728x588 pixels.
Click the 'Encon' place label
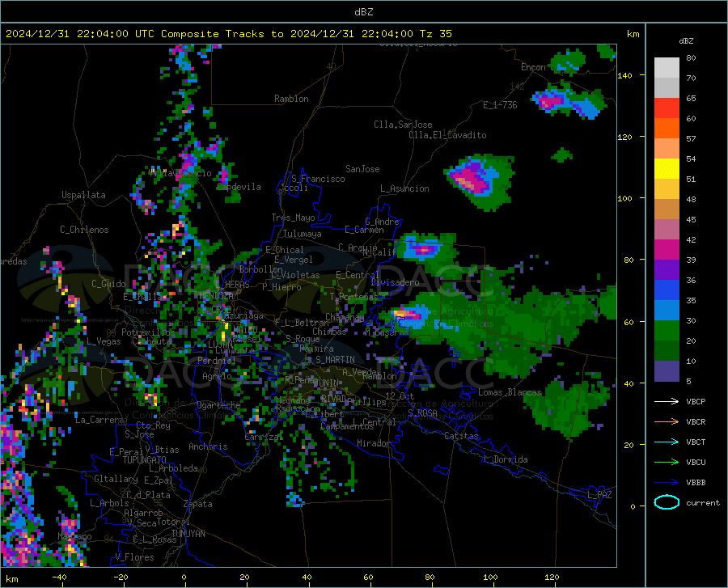coord(533,67)
